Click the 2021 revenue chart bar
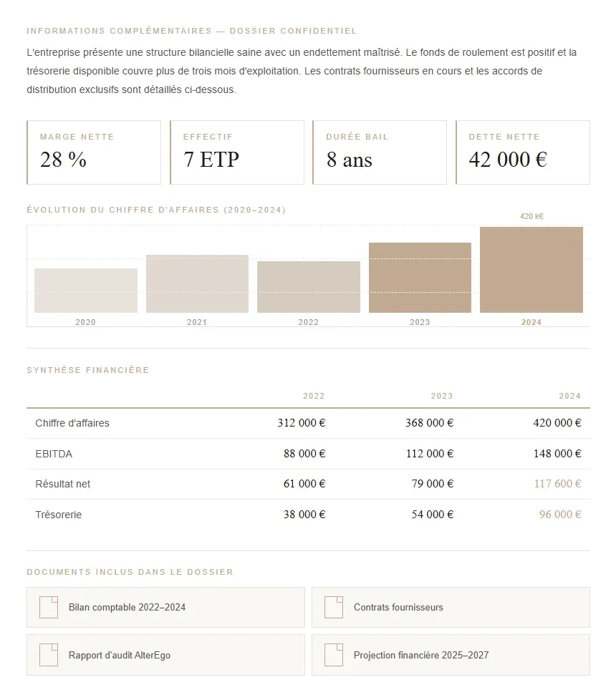 click(197, 283)
